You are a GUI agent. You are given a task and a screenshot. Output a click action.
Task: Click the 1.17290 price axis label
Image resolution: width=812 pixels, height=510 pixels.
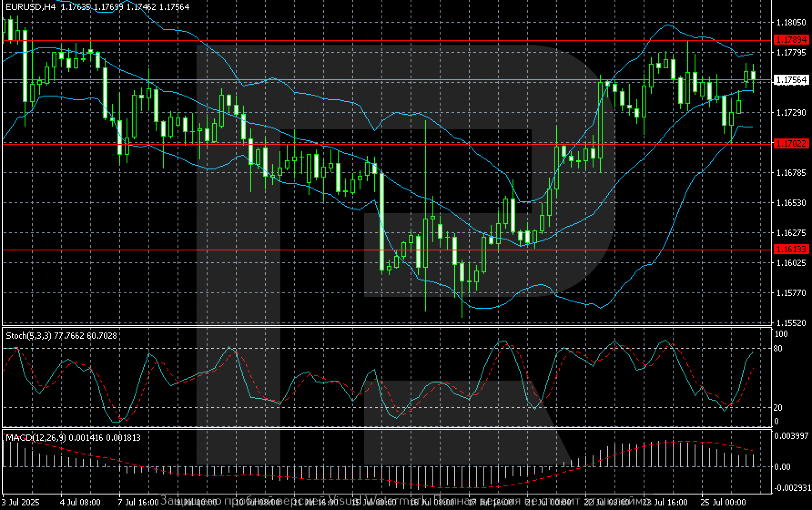coord(792,112)
